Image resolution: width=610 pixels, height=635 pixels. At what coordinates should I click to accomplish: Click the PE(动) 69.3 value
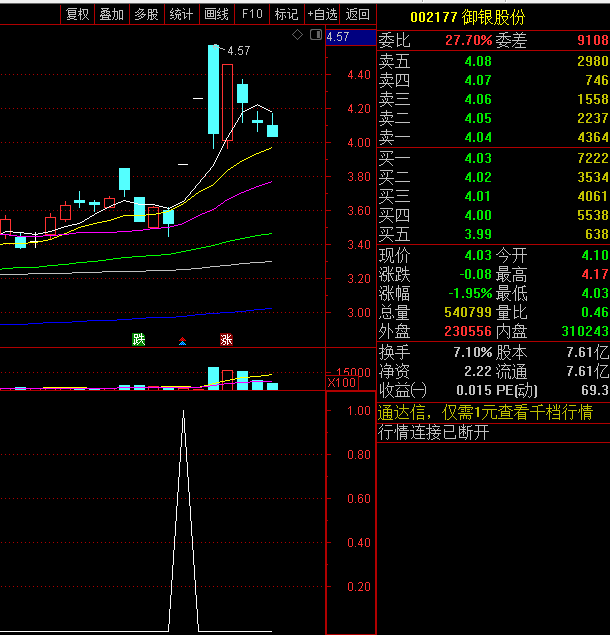pyautogui.click(x=595, y=390)
